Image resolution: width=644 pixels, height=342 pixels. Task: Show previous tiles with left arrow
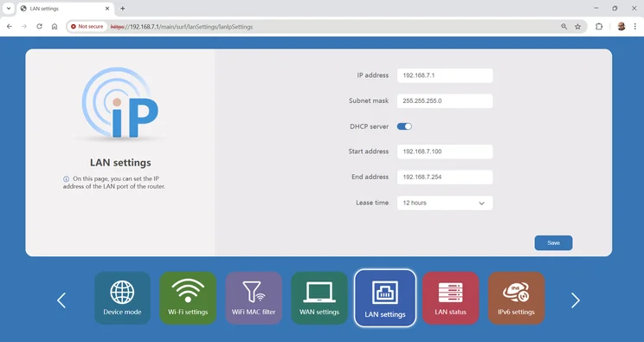[x=61, y=300]
